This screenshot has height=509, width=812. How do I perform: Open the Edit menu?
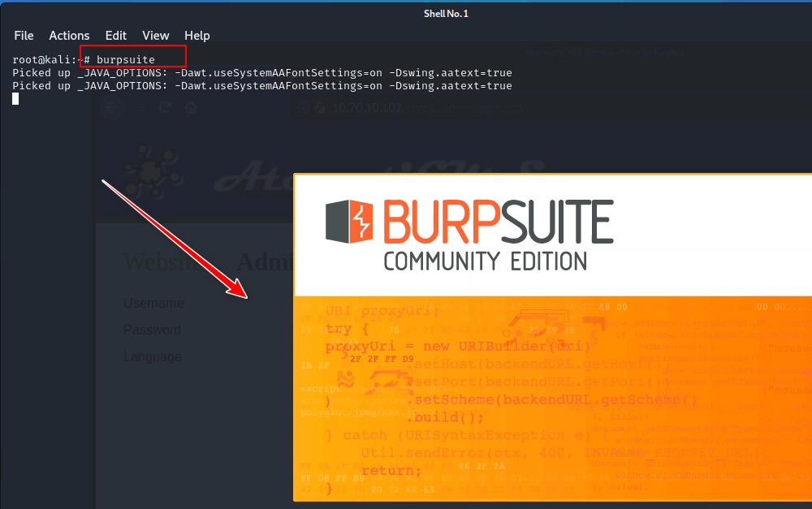click(116, 36)
